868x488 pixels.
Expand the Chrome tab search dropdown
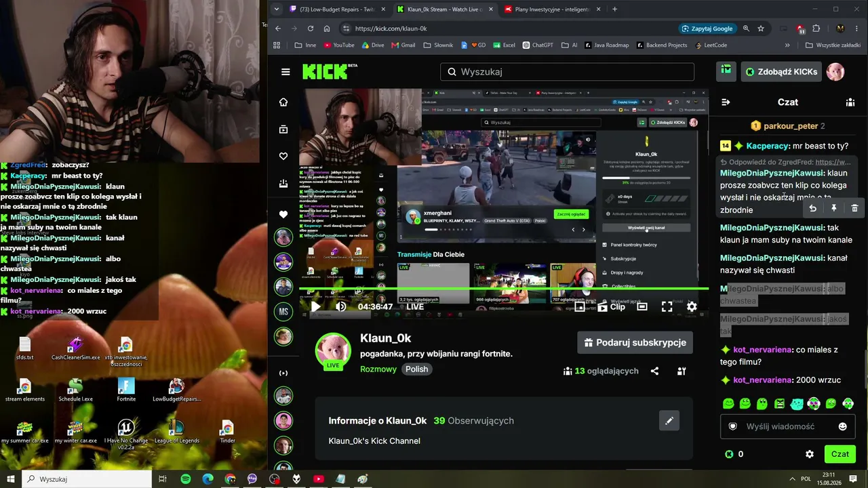click(275, 9)
